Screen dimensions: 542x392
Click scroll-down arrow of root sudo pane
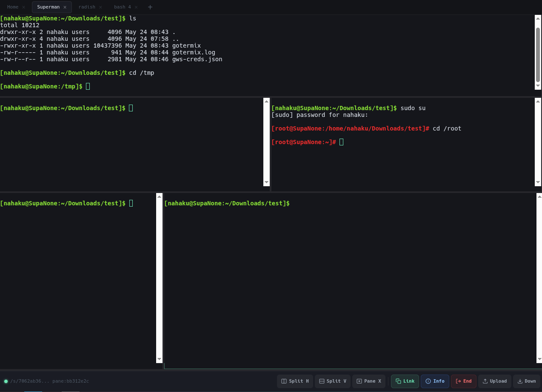click(x=538, y=182)
